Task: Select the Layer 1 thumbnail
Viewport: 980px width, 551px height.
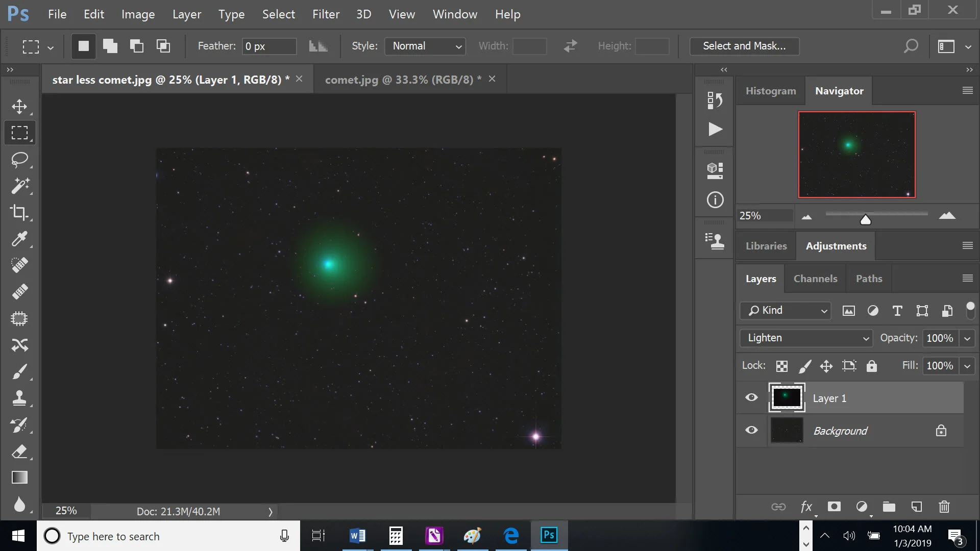Action: 787,397
